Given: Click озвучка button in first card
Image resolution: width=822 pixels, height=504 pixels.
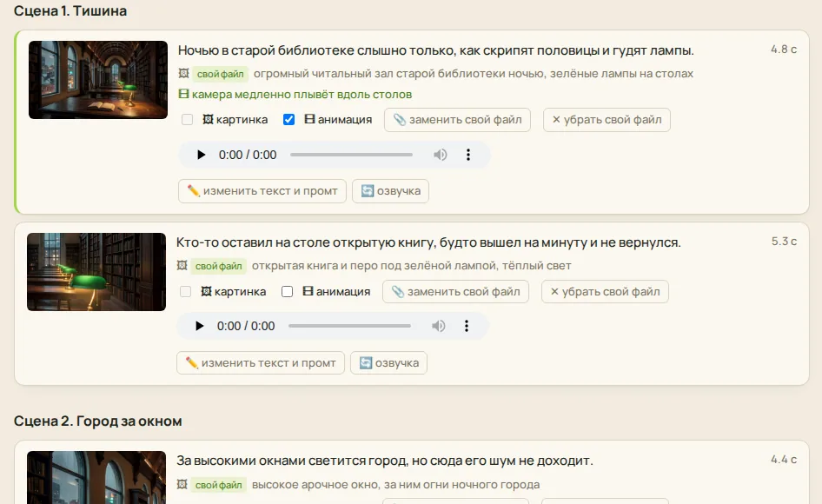Looking at the screenshot, I should pos(390,191).
